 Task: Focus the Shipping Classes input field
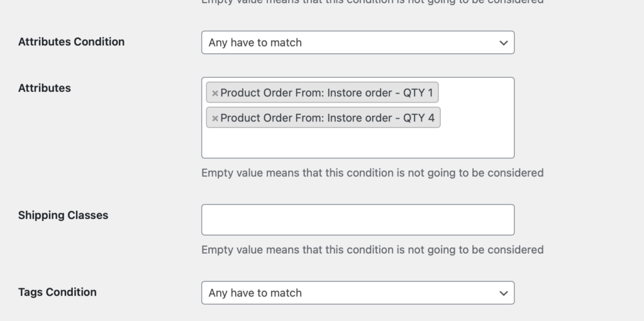pos(357,220)
